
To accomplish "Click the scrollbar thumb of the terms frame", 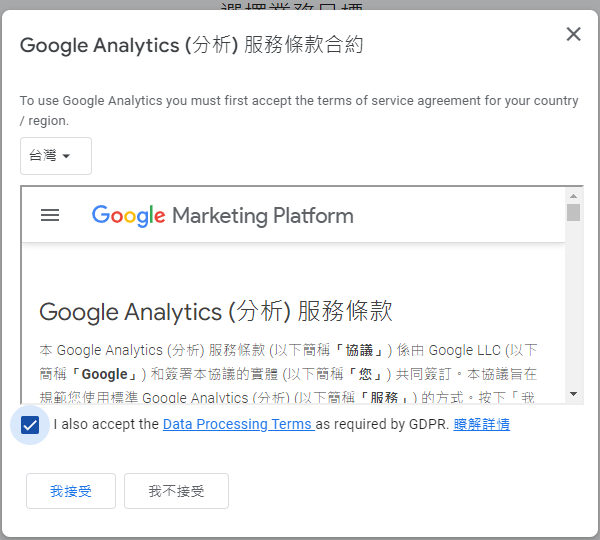I will click(x=573, y=212).
